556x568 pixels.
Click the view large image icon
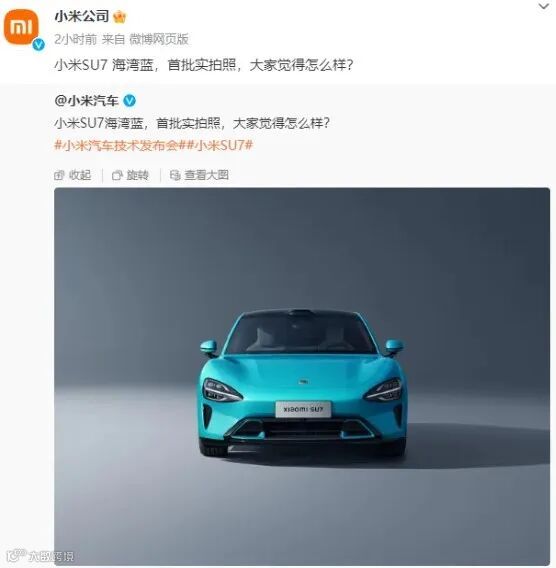click(x=175, y=175)
